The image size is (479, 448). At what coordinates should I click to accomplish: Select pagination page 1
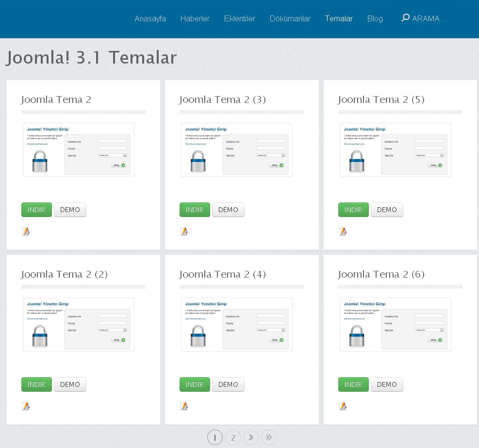pos(215,437)
